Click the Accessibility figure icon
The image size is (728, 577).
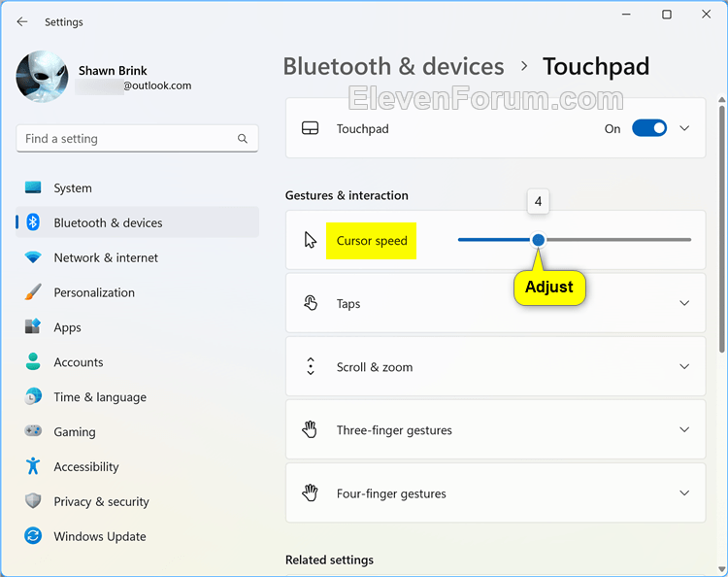[x=33, y=466]
